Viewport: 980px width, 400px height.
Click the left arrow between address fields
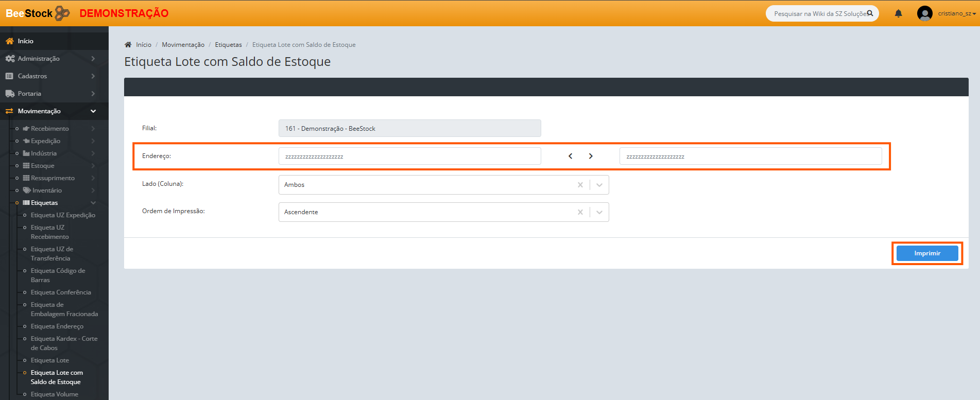[x=570, y=156]
